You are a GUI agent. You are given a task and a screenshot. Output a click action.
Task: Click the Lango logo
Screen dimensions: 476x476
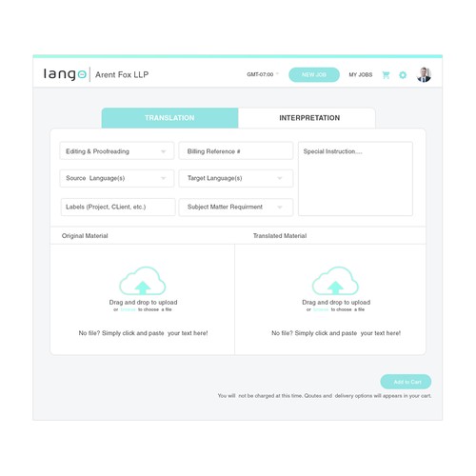[65, 74]
